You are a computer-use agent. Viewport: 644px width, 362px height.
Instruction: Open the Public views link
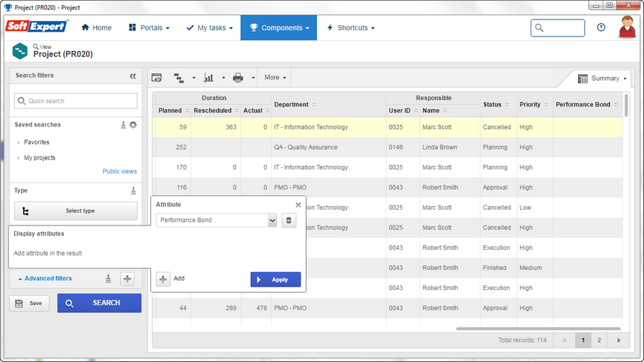(x=119, y=171)
